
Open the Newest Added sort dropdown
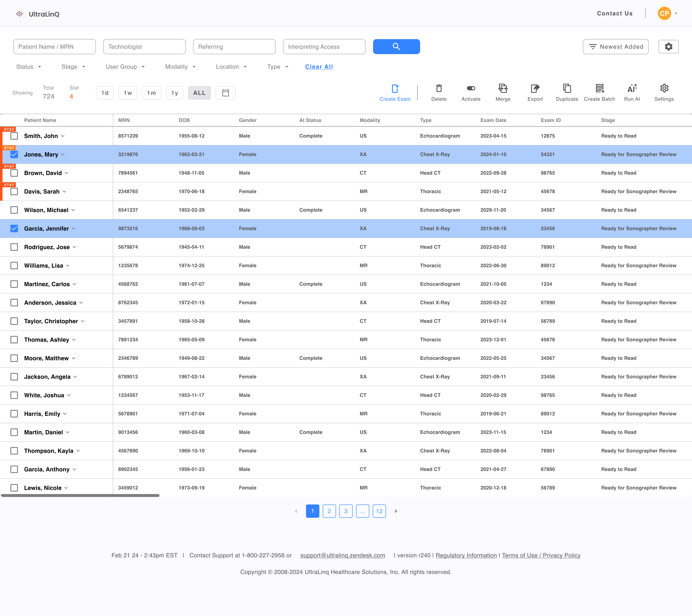pos(615,46)
